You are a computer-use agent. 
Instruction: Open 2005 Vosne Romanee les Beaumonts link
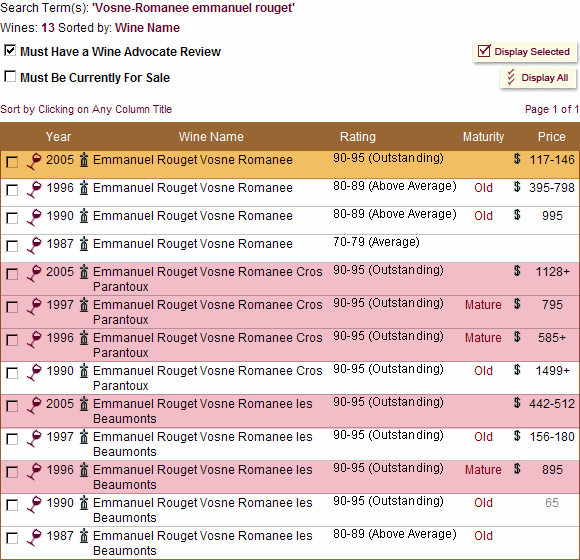[203, 411]
